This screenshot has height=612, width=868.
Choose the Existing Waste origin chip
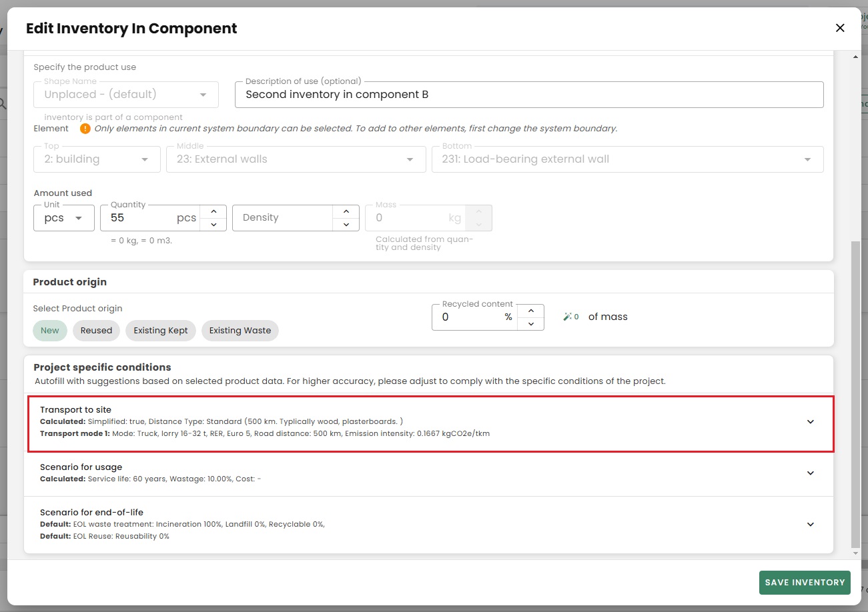tap(240, 331)
